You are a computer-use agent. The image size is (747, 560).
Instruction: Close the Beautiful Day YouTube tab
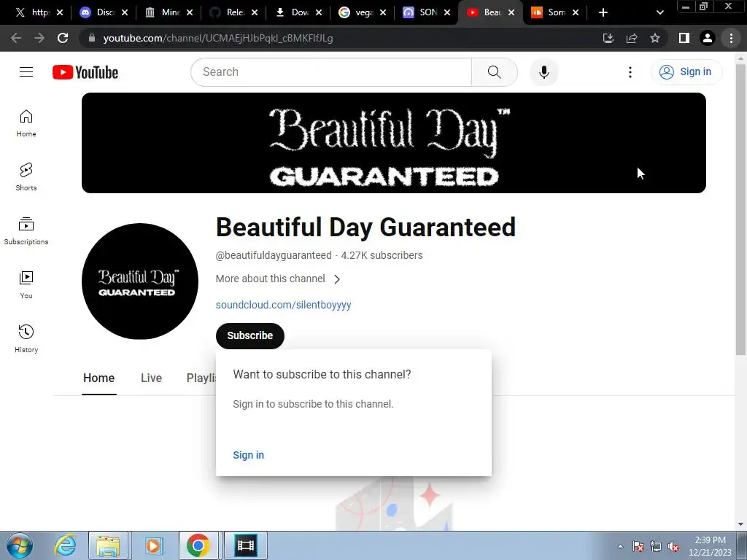(x=511, y=12)
